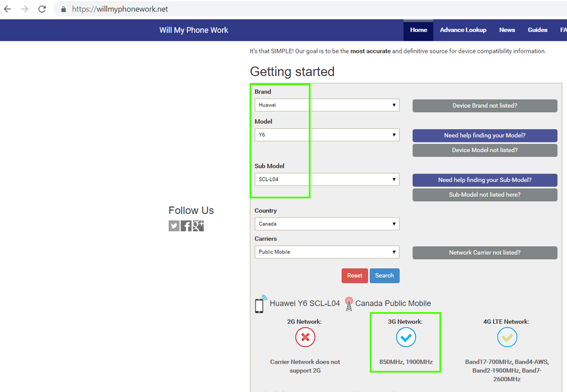This screenshot has width=567, height=392.
Task: Go to the Guides menu item
Action: [537, 30]
